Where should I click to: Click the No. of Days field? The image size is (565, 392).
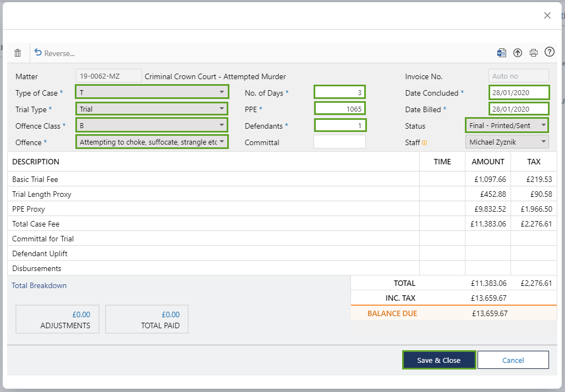pyautogui.click(x=339, y=92)
